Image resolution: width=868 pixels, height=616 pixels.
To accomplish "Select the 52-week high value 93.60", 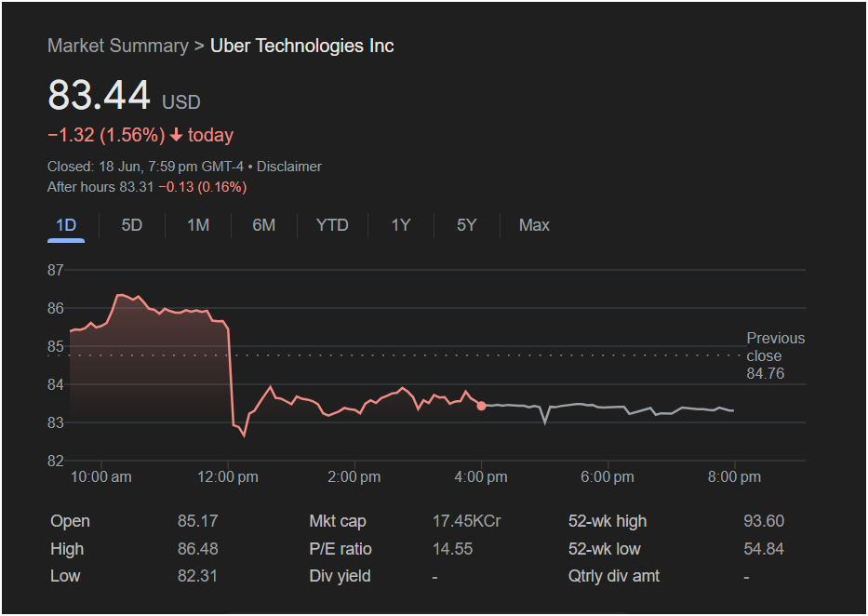I will 764,521.
